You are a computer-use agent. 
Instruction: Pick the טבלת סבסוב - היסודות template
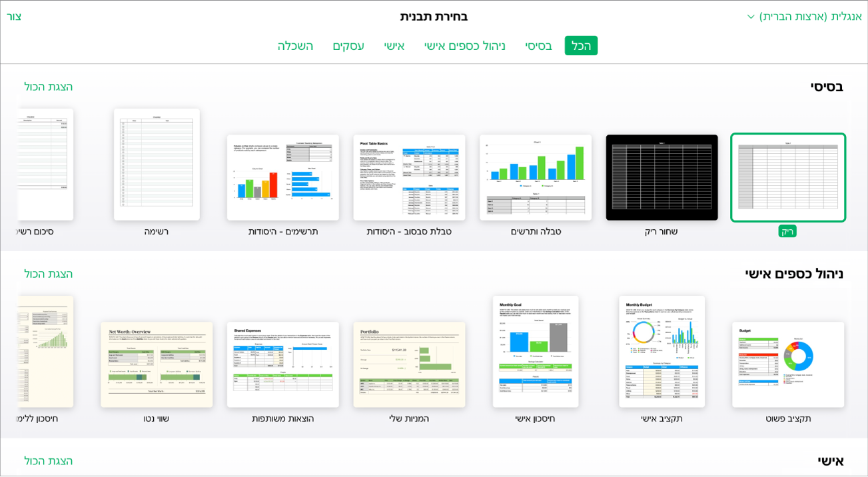coord(409,177)
